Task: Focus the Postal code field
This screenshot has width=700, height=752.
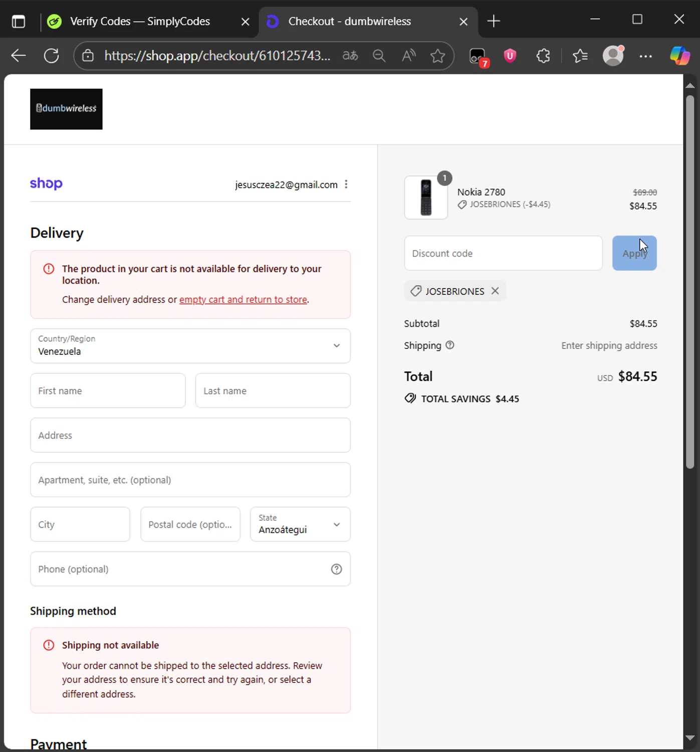Action: pos(190,524)
